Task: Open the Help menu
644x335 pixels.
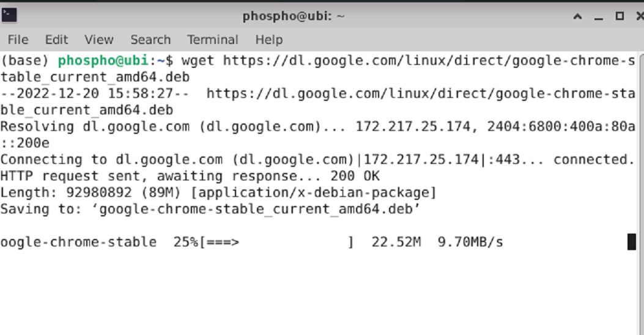Action: (x=269, y=40)
